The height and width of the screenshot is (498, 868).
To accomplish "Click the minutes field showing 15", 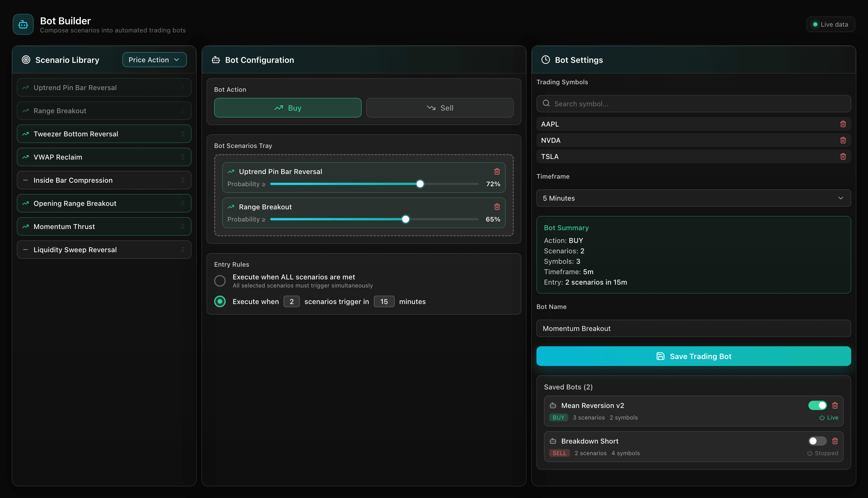I will (384, 301).
